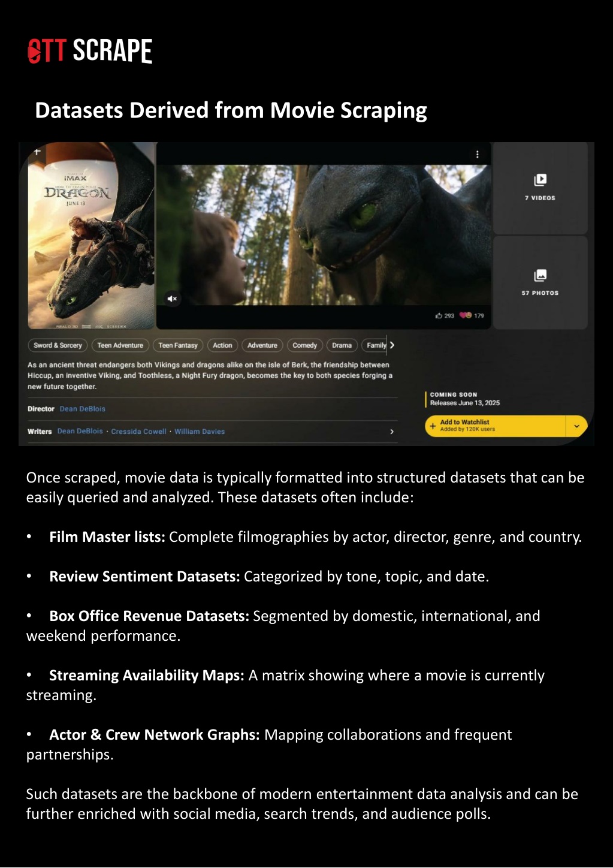Open director Dean DeBlois link

83,409
